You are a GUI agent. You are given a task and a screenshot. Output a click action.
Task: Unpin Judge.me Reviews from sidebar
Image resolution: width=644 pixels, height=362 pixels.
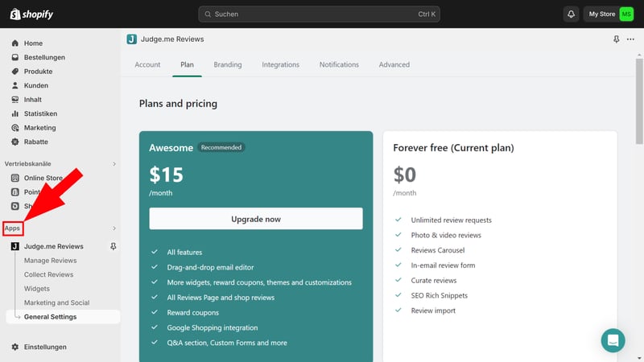pyautogui.click(x=114, y=246)
